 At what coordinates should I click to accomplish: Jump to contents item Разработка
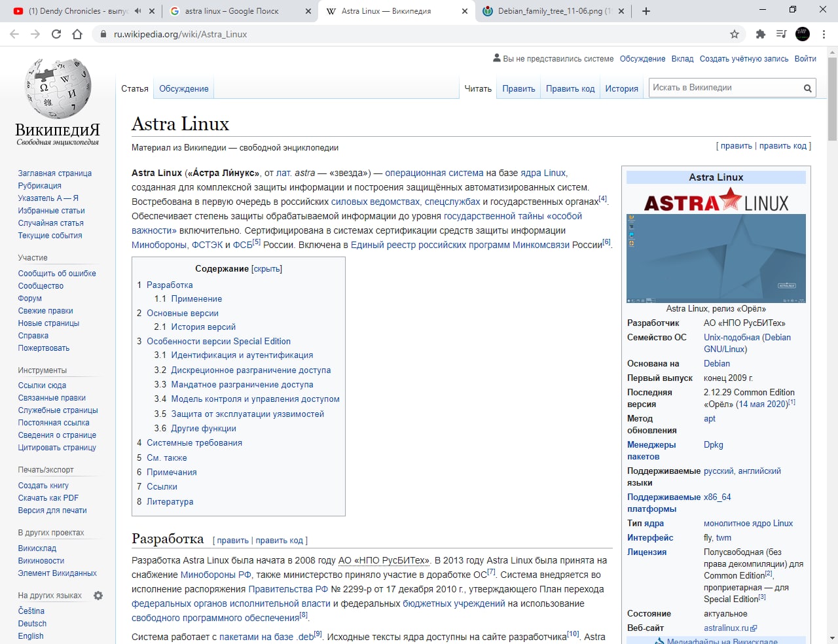coord(170,285)
